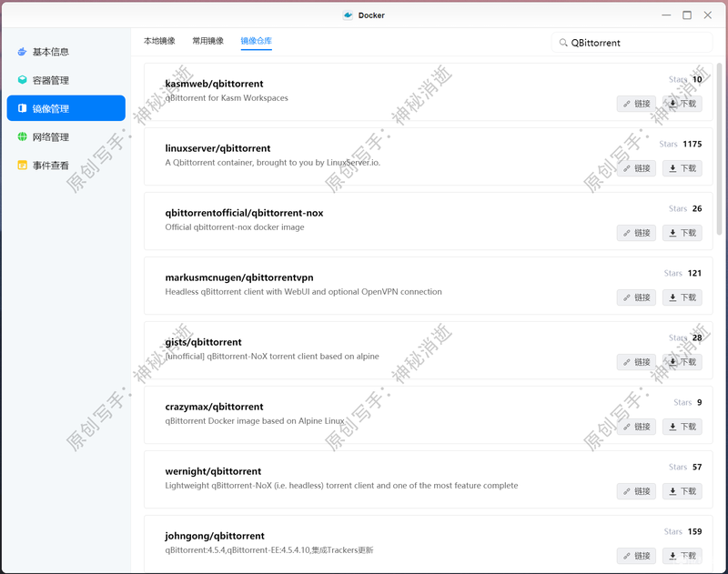Click the linuxserver/qbittorrent title
728x574 pixels.
(x=217, y=148)
